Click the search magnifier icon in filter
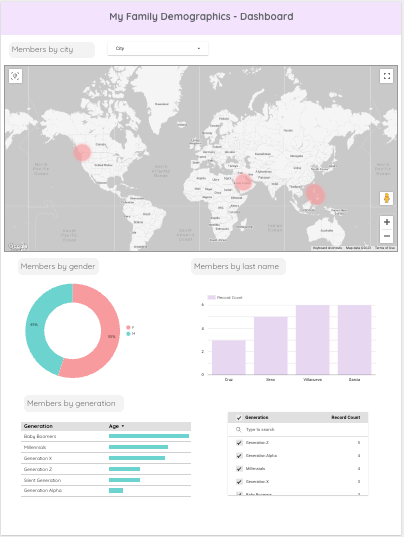Screen dimensions: 404x537 tap(239, 429)
